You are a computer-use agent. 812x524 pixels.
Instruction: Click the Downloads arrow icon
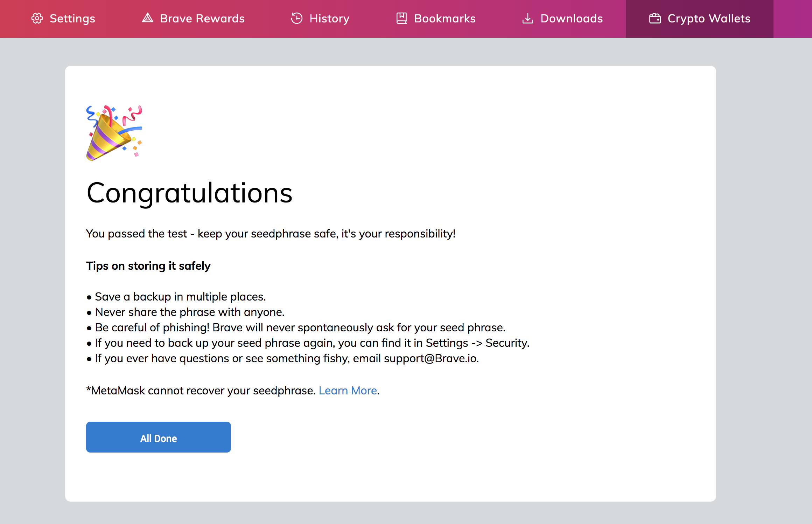click(x=527, y=18)
